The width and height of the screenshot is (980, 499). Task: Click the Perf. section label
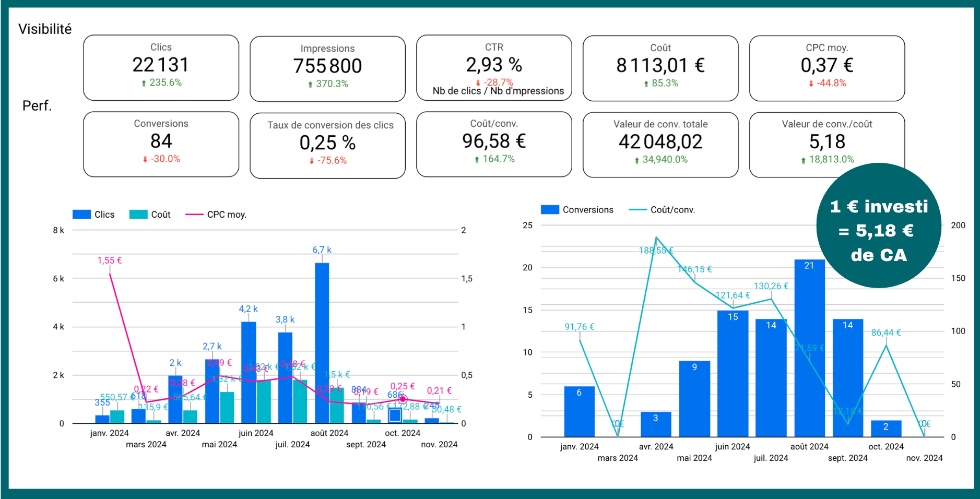pos(37,105)
